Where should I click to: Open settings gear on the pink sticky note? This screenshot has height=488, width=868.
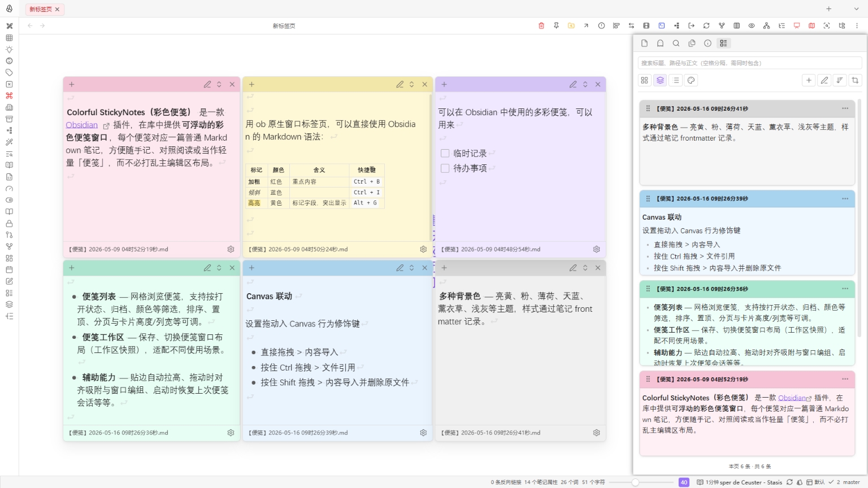231,249
